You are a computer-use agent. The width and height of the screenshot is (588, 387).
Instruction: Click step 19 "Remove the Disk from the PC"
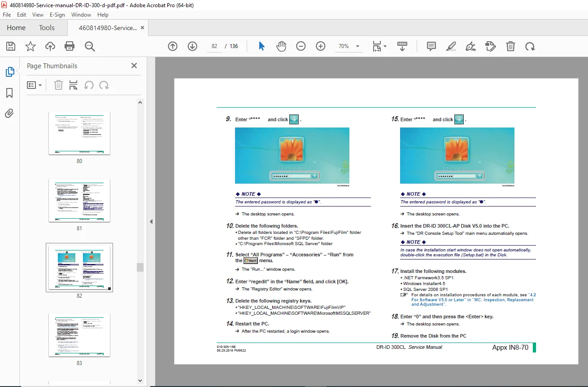click(433, 336)
